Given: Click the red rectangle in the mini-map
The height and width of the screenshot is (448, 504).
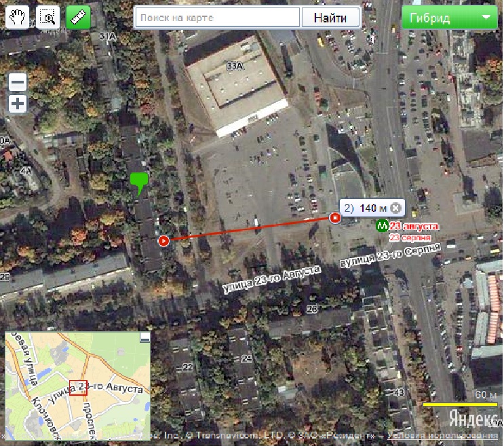Looking at the screenshot, I should (x=78, y=388).
